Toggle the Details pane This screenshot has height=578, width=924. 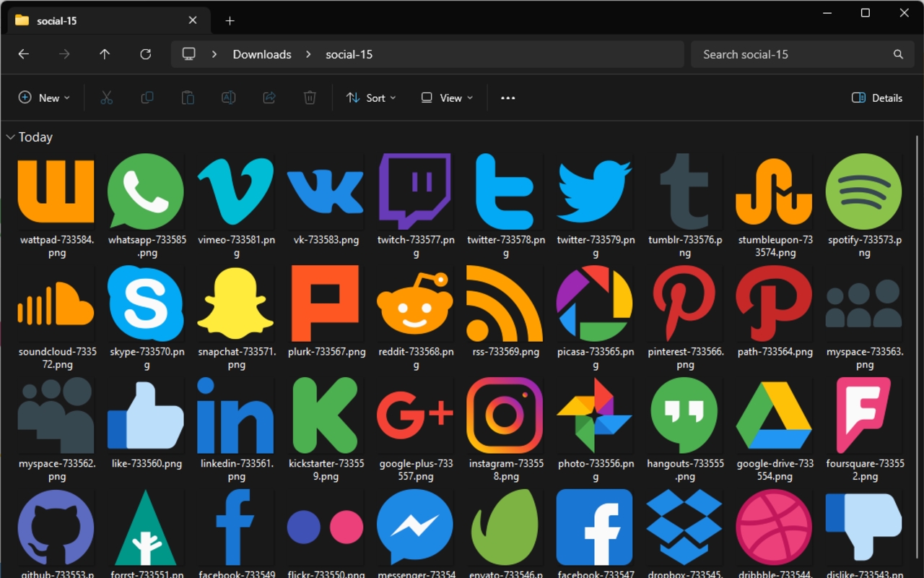point(876,97)
